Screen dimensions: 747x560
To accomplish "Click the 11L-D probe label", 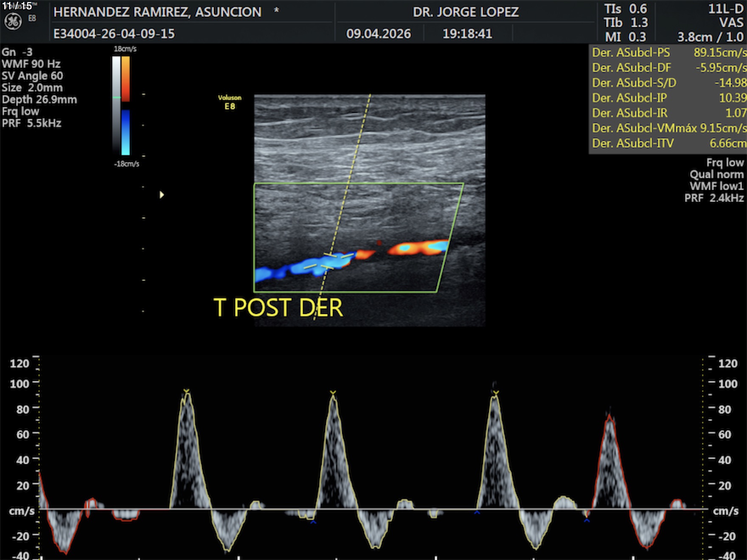I will [x=725, y=9].
